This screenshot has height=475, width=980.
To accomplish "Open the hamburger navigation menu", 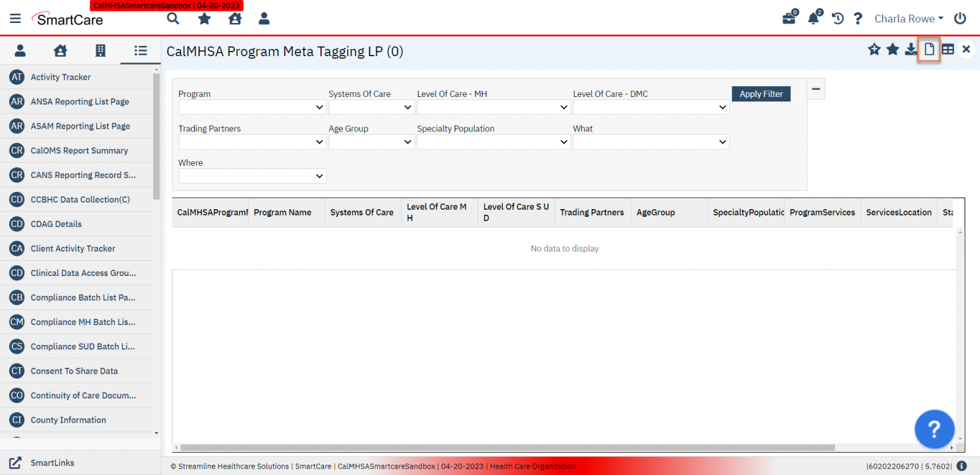I will tap(15, 18).
